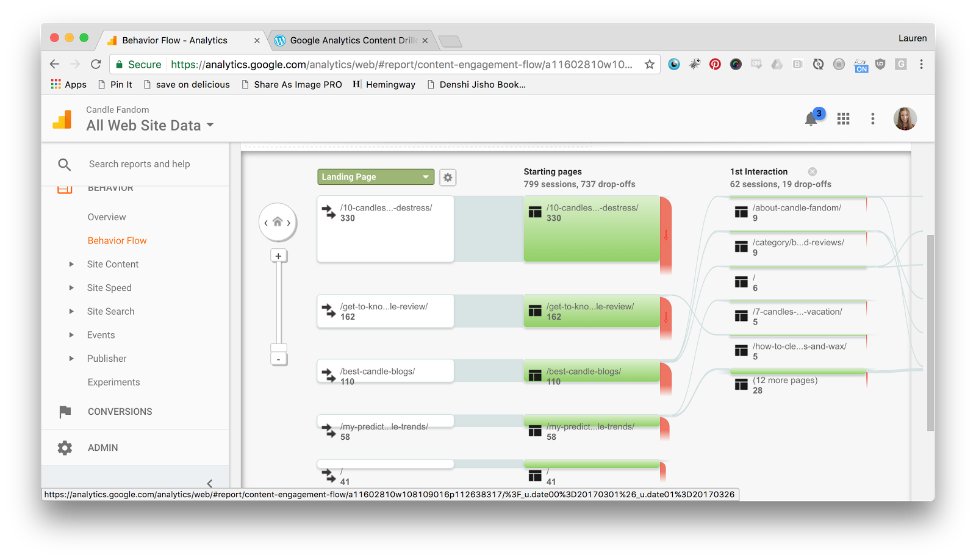The width and height of the screenshot is (976, 560).
Task: Open the Experiments report link
Action: pos(113,382)
